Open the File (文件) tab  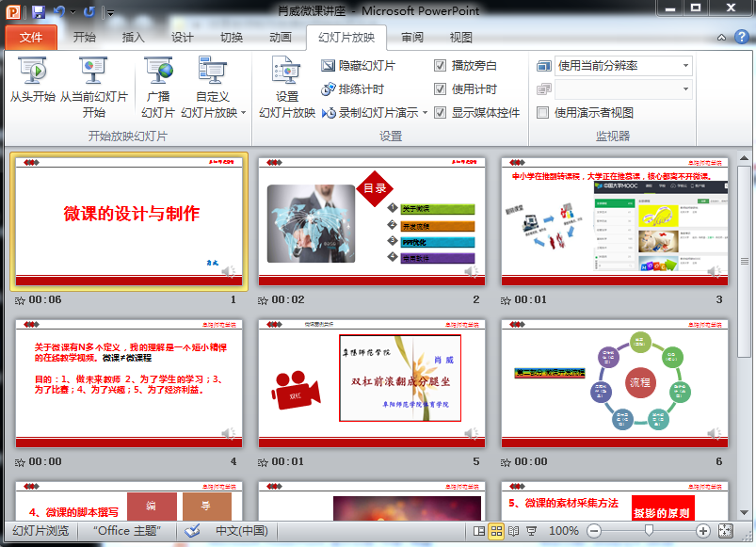(x=31, y=37)
